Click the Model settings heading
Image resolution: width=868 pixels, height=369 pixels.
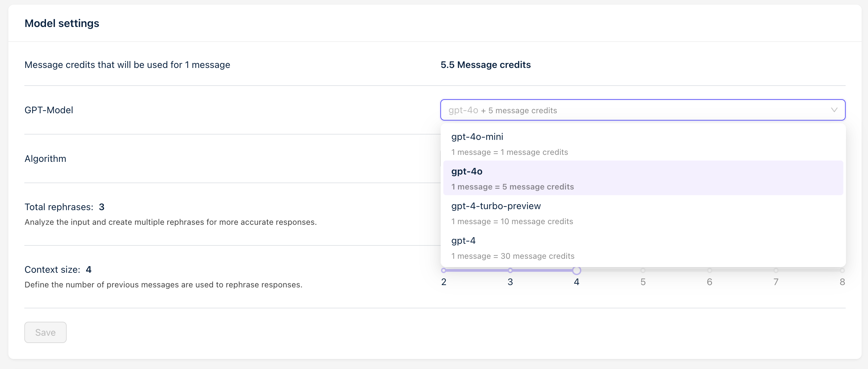pyautogui.click(x=62, y=23)
